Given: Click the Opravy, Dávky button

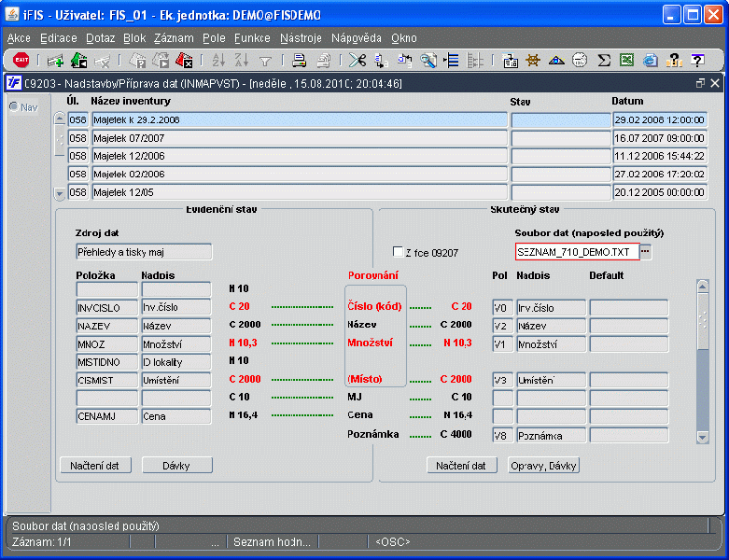Looking at the screenshot, I should (x=543, y=466).
